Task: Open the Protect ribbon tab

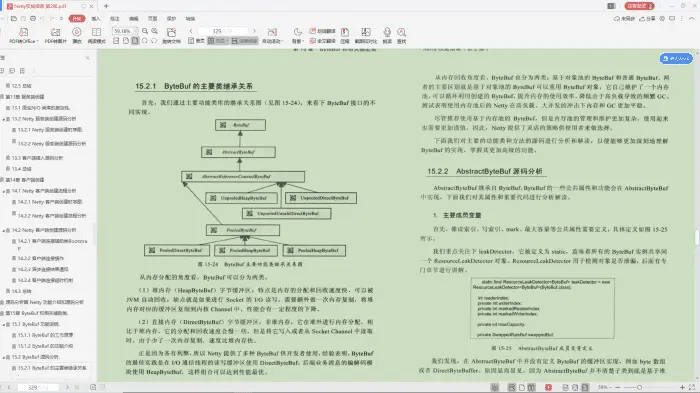Action: [171, 19]
